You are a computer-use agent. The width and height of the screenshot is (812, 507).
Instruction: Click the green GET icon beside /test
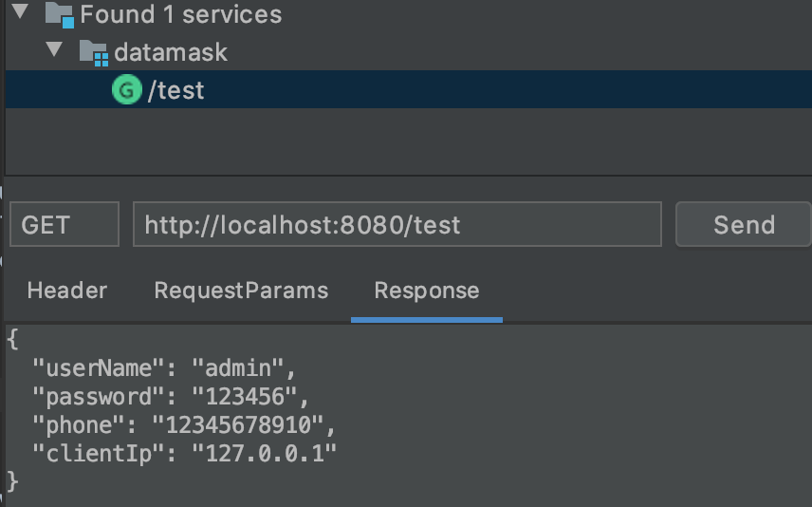[125, 90]
